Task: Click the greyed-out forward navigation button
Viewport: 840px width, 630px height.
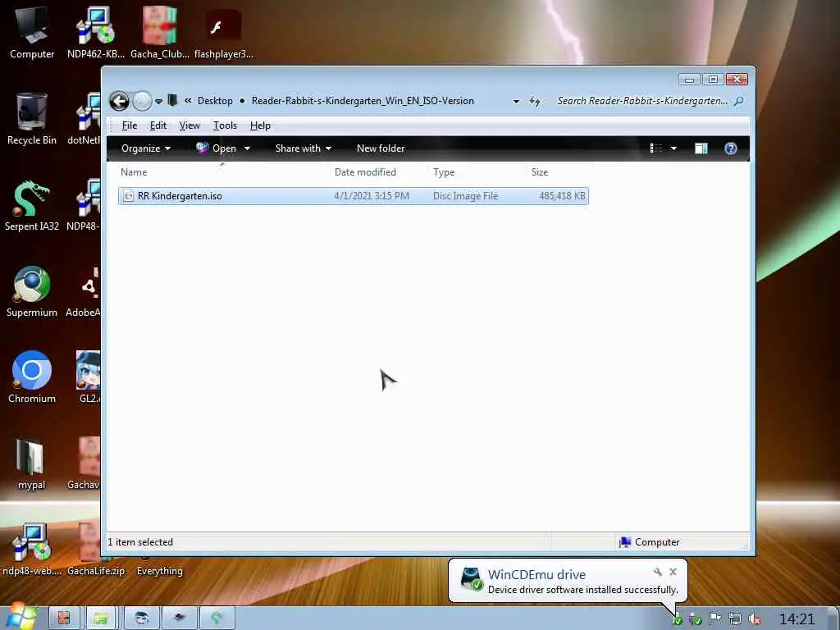Action: 142,101
